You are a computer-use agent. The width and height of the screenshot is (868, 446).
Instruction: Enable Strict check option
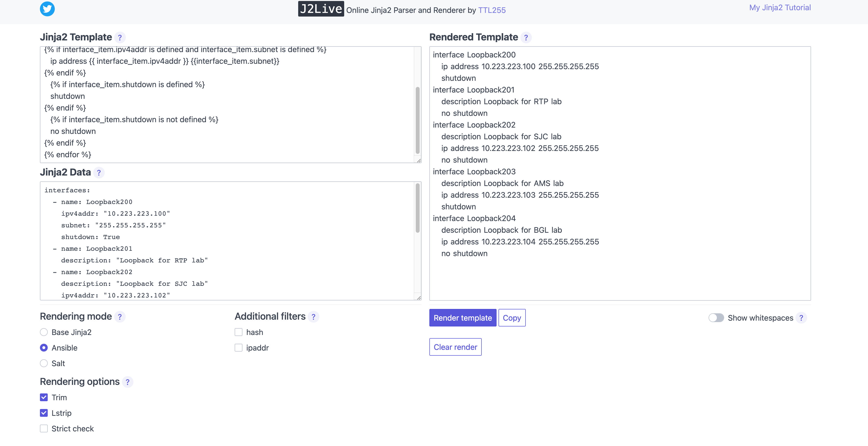[x=44, y=428]
